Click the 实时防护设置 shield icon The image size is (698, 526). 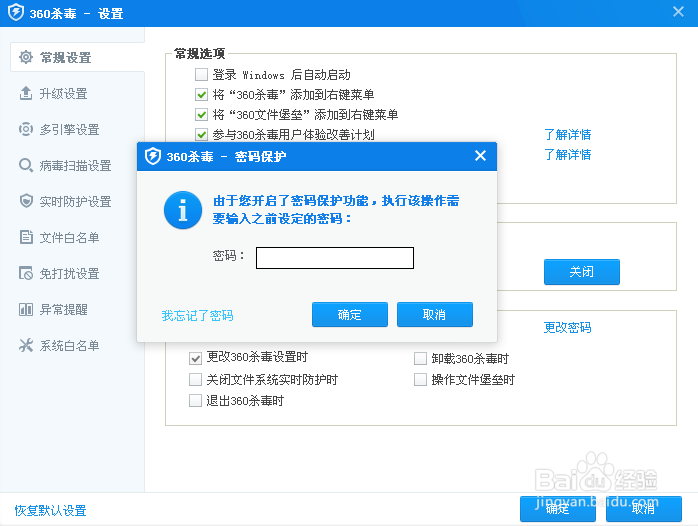pyautogui.click(x=26, y=201)
